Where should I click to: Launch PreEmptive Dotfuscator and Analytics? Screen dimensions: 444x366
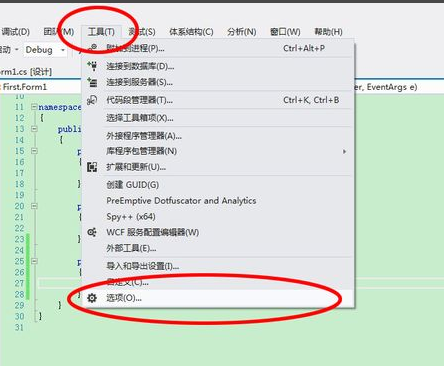[218, 201]
